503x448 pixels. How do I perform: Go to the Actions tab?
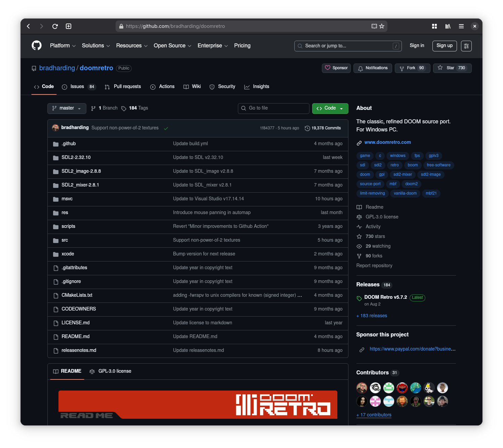point(163,87)
